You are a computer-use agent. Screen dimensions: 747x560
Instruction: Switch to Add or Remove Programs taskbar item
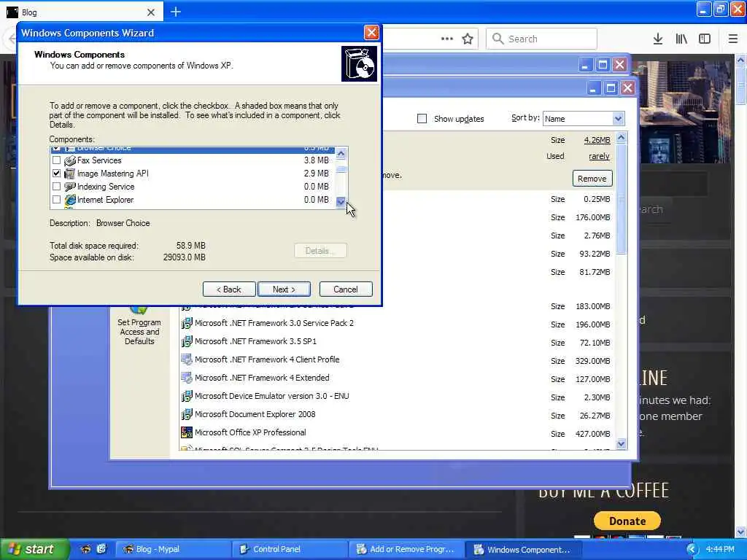(406, 549)
